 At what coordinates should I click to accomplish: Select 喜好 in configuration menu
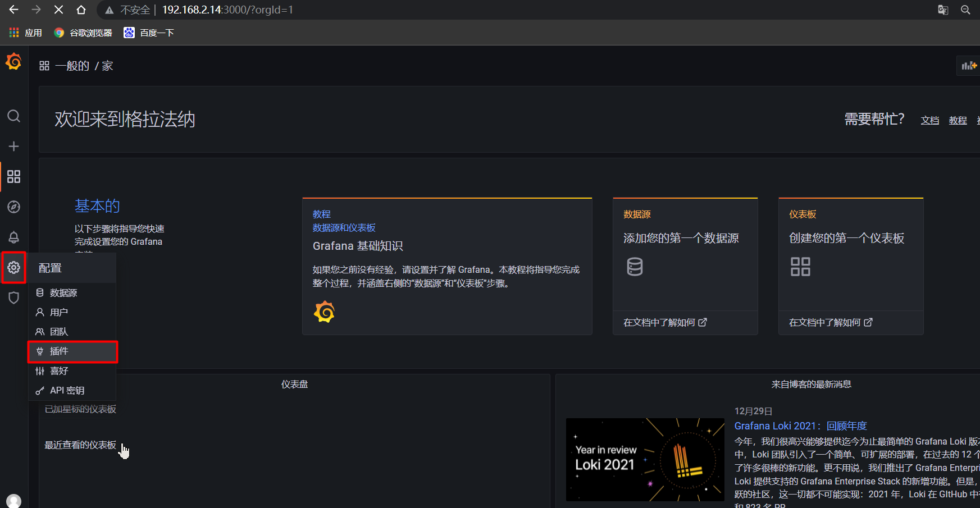point(72,370)
